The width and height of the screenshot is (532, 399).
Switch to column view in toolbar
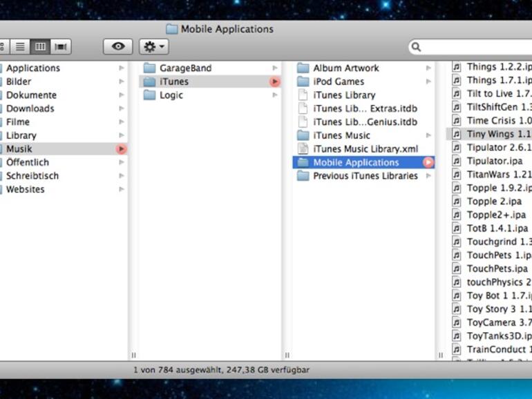pos(40,46)
